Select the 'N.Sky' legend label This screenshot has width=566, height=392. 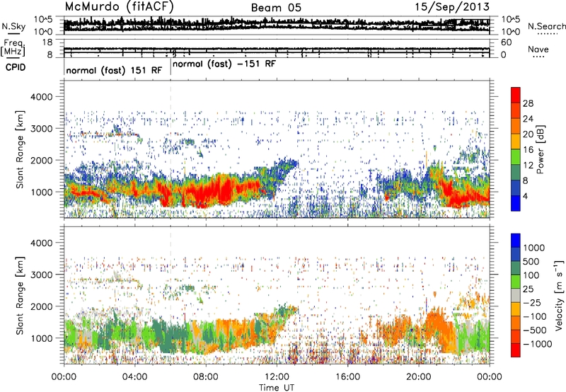point(13,26)
